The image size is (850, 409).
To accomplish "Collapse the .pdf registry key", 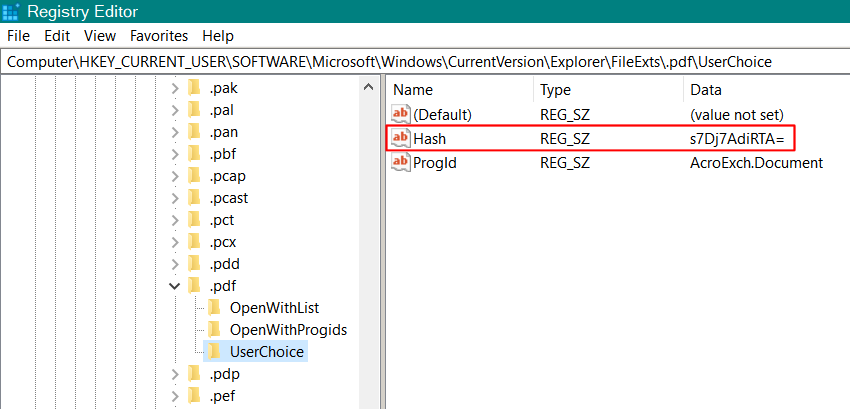I will [175, 286].
